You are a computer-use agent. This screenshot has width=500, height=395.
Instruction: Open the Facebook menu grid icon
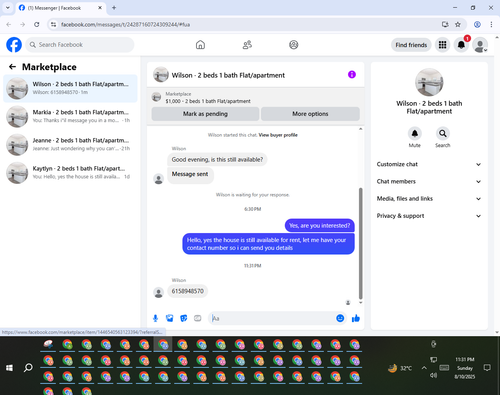point(442,45)
